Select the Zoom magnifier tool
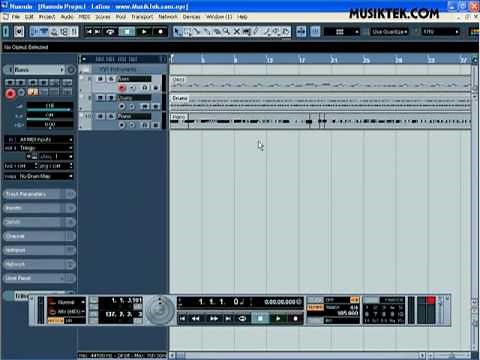 227,32
